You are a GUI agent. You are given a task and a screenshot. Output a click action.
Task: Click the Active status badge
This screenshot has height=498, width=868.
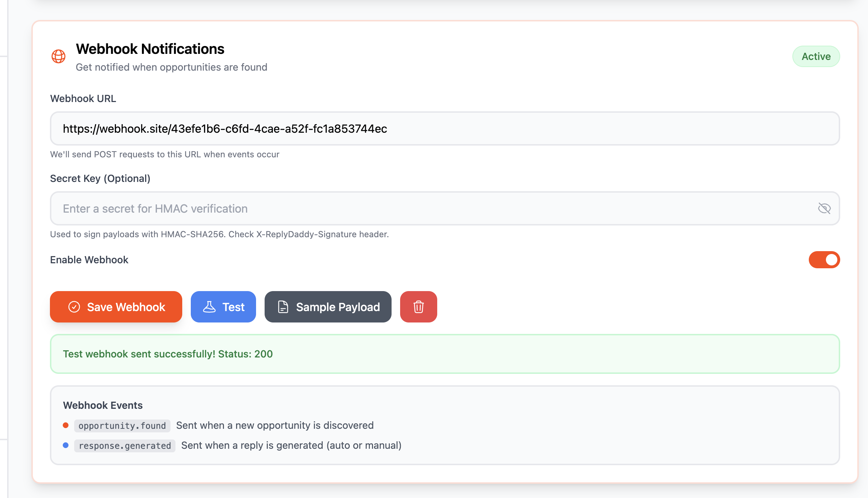(x=816, y=56)
